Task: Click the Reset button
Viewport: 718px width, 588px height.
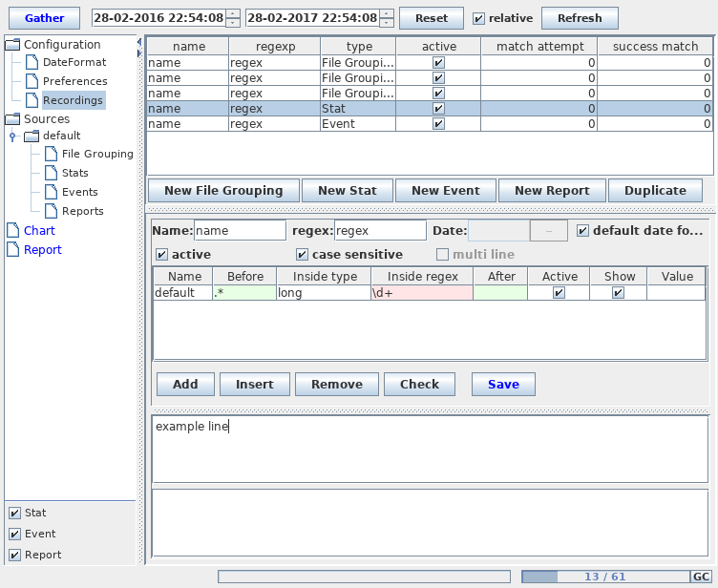Action: (x=432, y=18)
